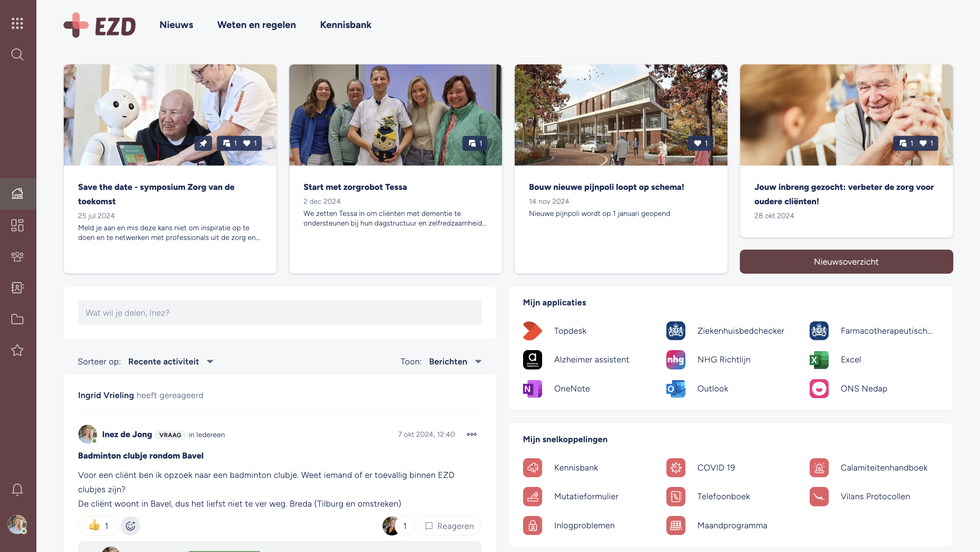This screenshot has height=552, width=980.
Task: Add an emoji reaction to the post
Action: coord(131,526)
